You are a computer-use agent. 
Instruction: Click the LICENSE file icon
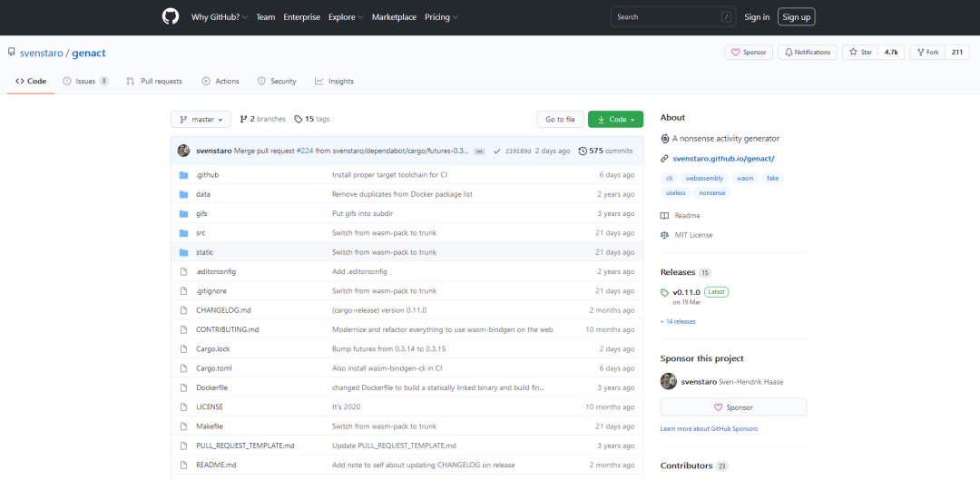tap(183, 407)
